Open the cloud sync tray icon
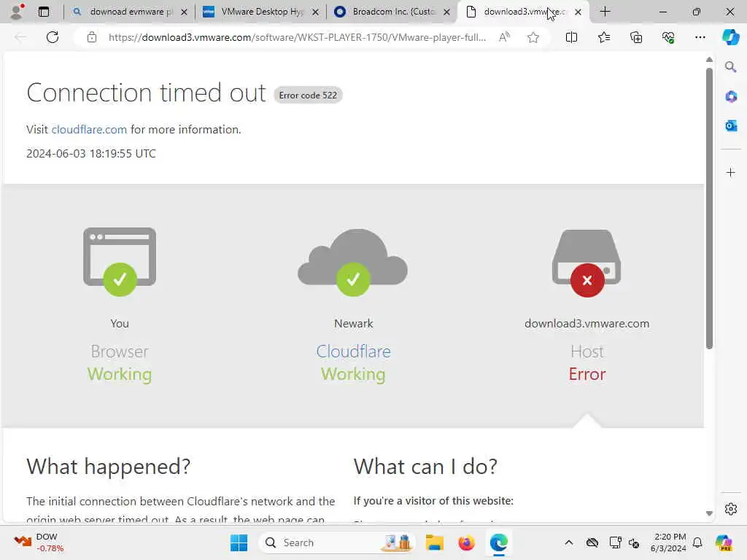This screenshot has height=560, width=747. pyautogui.click(x=592, y=542)
